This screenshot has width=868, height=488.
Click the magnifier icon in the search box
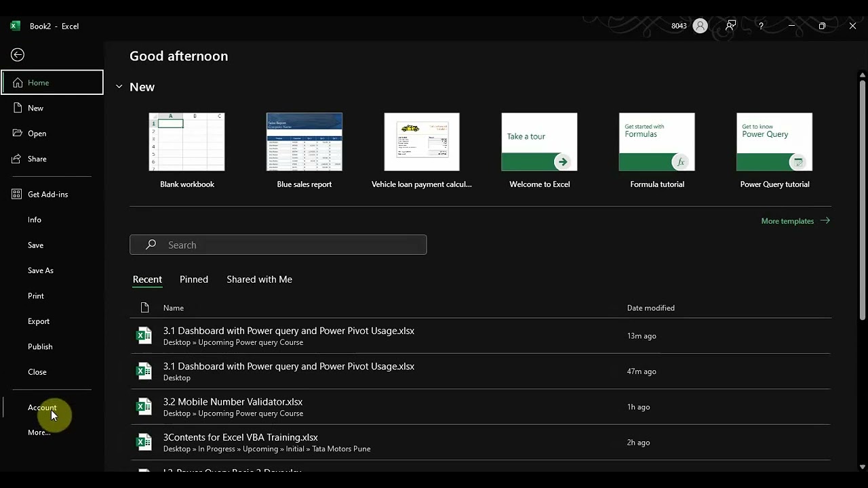(151, 245)
